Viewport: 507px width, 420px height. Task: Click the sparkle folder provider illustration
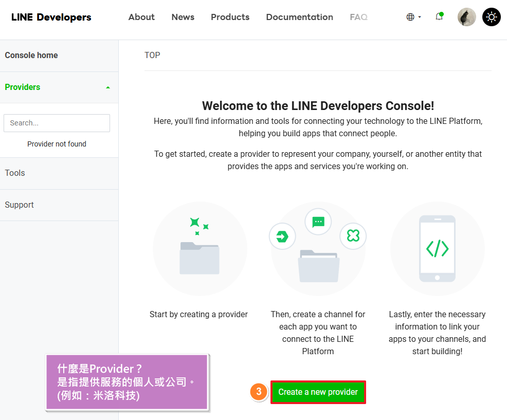(x=200, y=249)
